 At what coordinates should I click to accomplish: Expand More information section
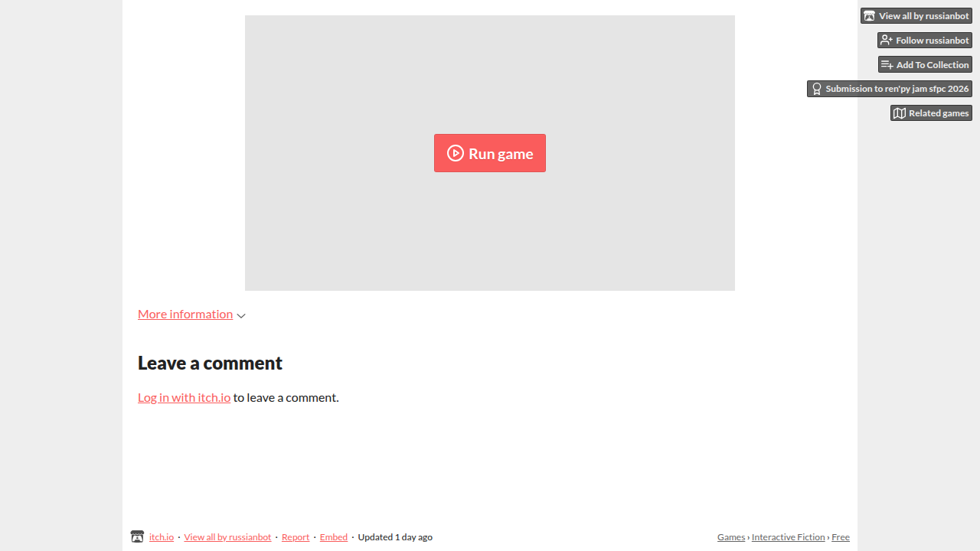click(x=185, y=314)
